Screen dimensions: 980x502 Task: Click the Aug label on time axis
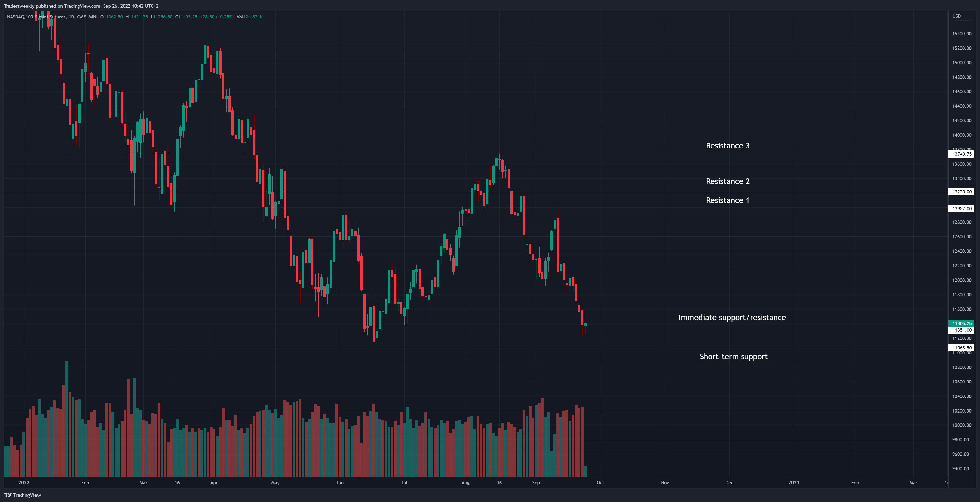click(465, 483)
